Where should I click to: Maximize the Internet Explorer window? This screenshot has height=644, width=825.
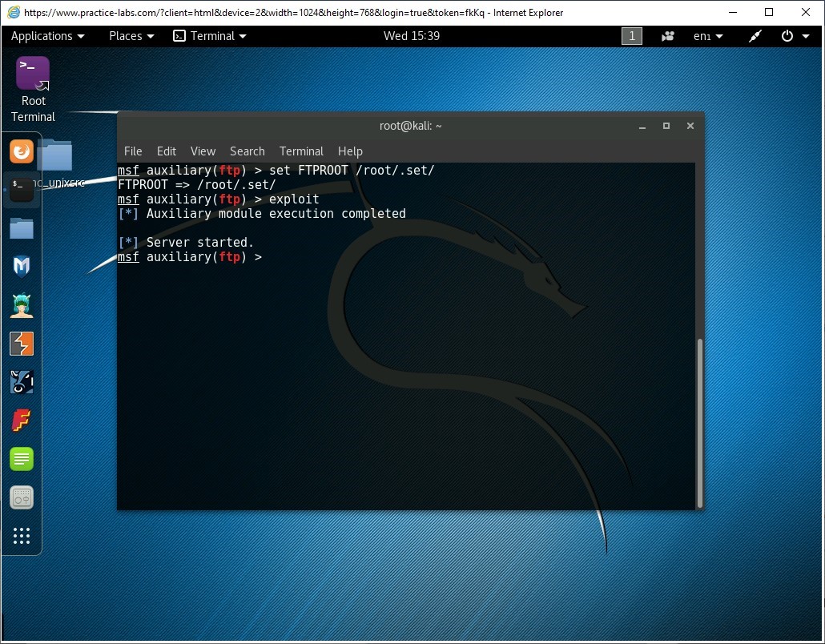click(x=769, y=12)
